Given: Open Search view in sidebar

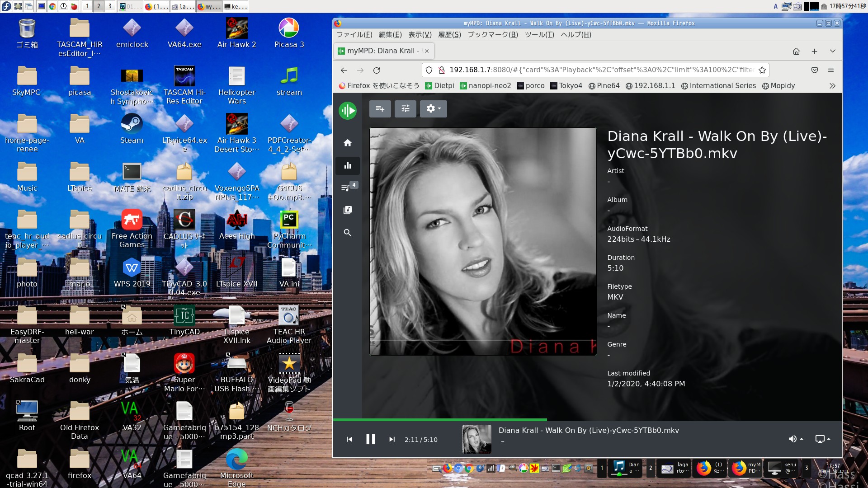Looking at the screenshot, I should point(347,233).
